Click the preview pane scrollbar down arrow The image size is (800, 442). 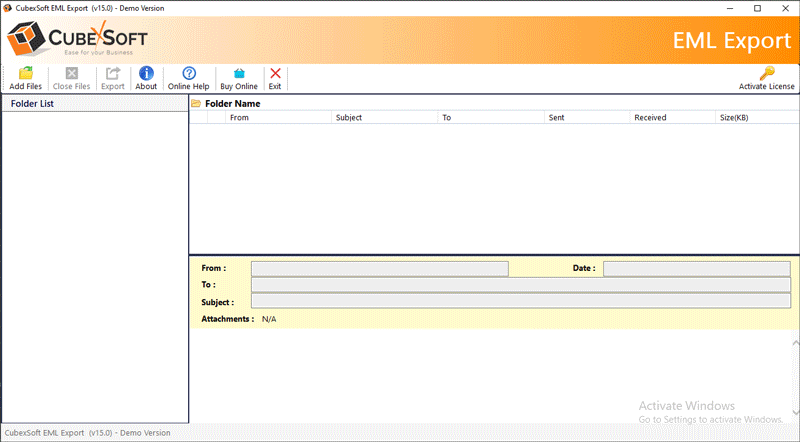(796, 411)
